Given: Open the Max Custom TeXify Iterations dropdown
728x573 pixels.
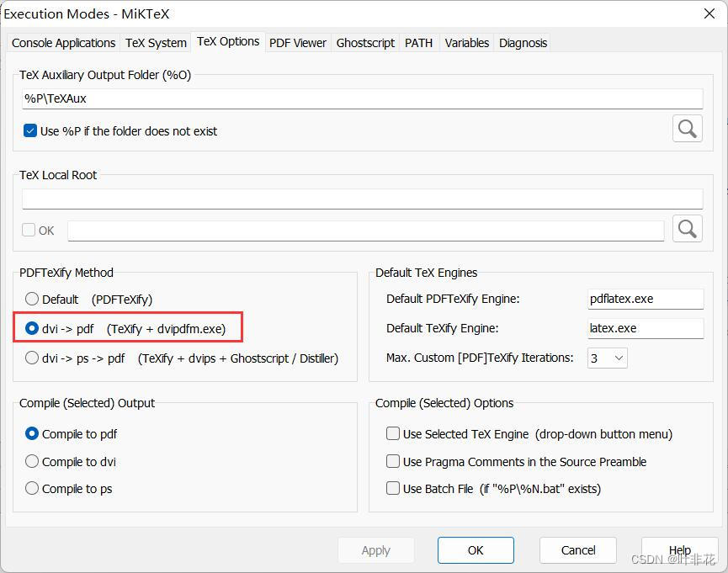Looking at the screenshot, I should [x=619, y=358].
